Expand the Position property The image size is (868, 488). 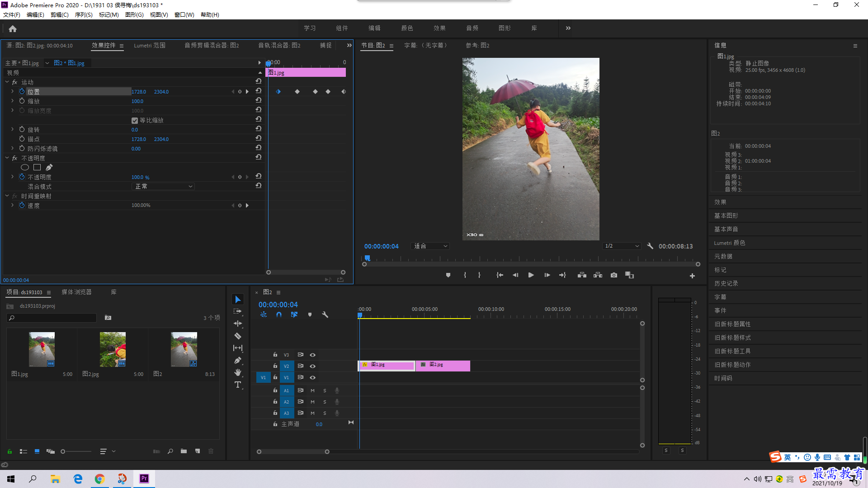pos(12,91)
